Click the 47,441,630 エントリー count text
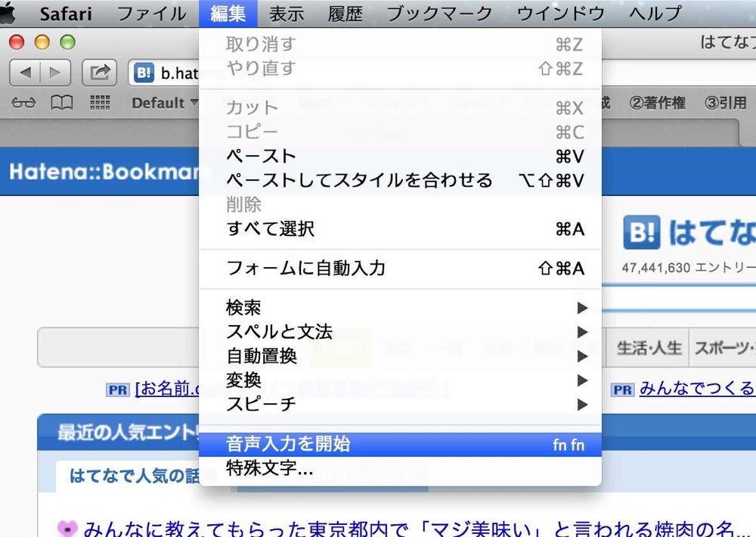The width and height of the screenshot is (756, 537). [x=689, y=267]
